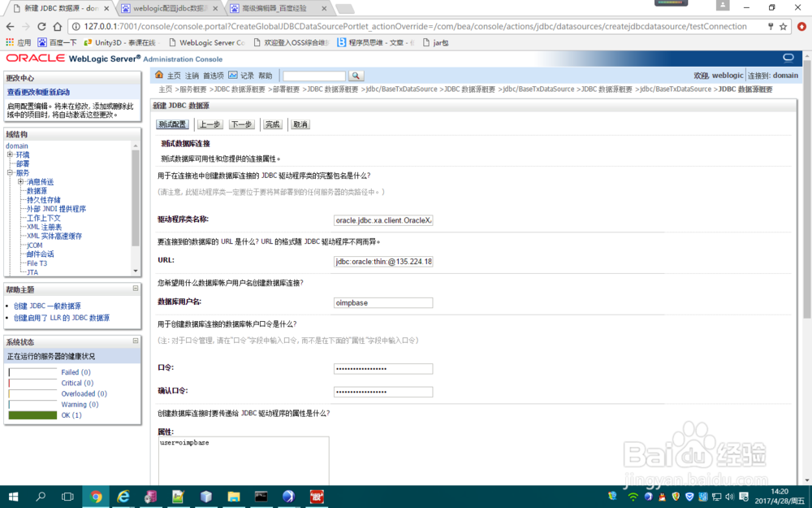Click the green OK health bar
The width and height of the screenshot is (812, 508).
click(x=32, y=415)
